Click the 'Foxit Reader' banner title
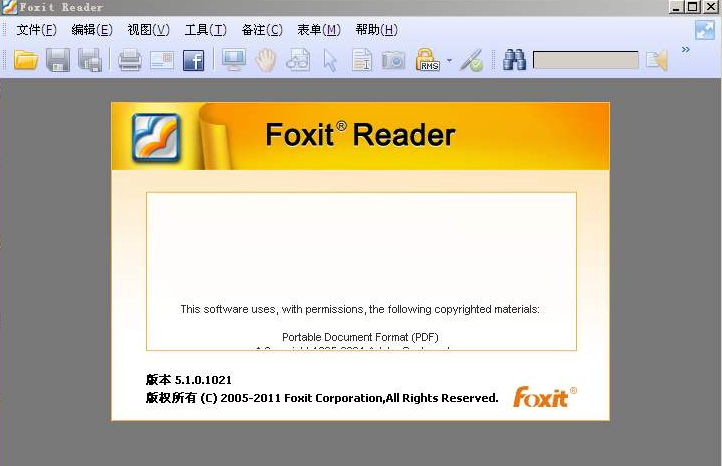Image resolution: width=722 pixels, height=466 pixels. (x=360, y=135)
